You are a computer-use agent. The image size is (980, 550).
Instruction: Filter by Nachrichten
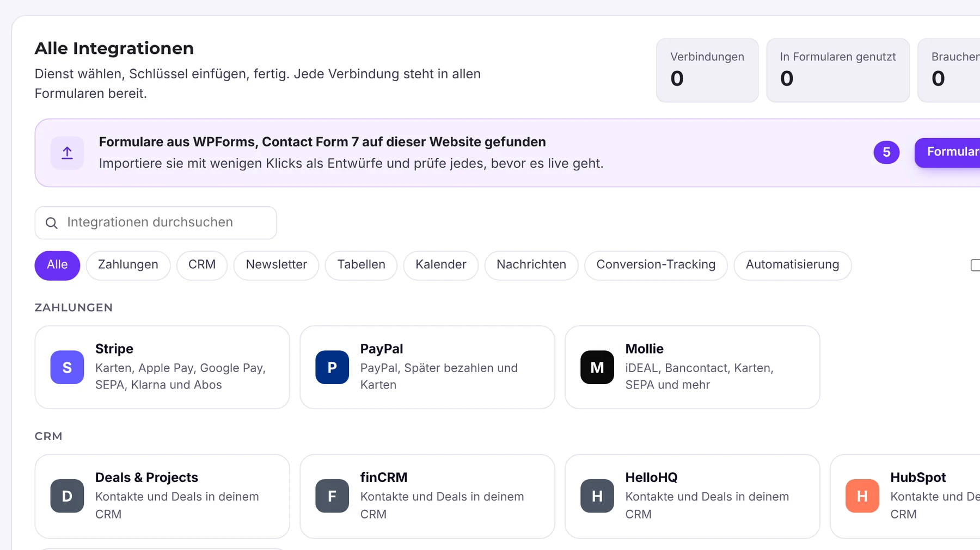pyautogui.click(x=531, y=265)
